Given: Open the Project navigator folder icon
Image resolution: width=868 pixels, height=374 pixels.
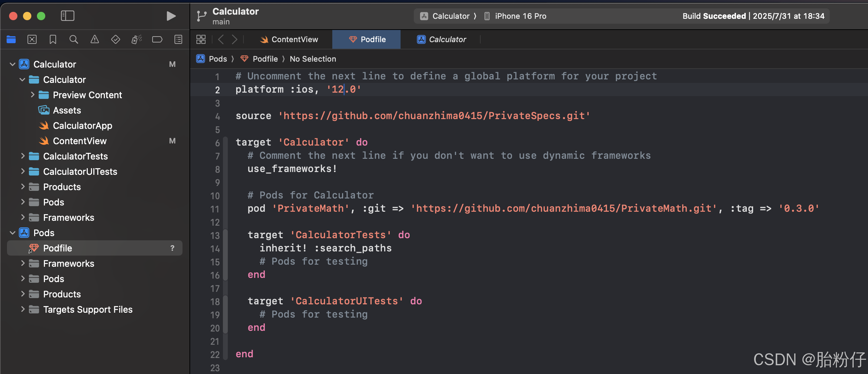Looking at the screenshot, I should click(11, 39).
